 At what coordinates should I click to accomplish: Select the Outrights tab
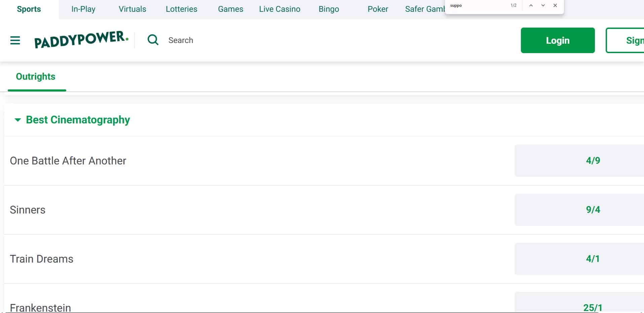click(x=36, y=77)
